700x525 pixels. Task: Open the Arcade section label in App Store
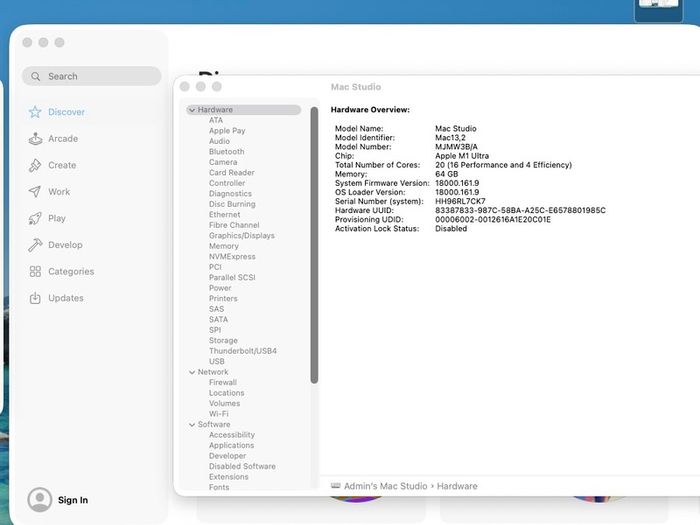[63, 139]
